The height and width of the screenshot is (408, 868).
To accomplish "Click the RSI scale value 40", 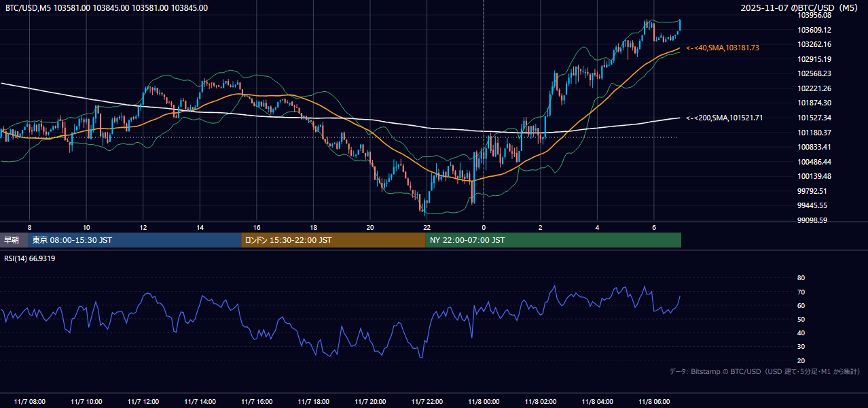I will [801, 333].
